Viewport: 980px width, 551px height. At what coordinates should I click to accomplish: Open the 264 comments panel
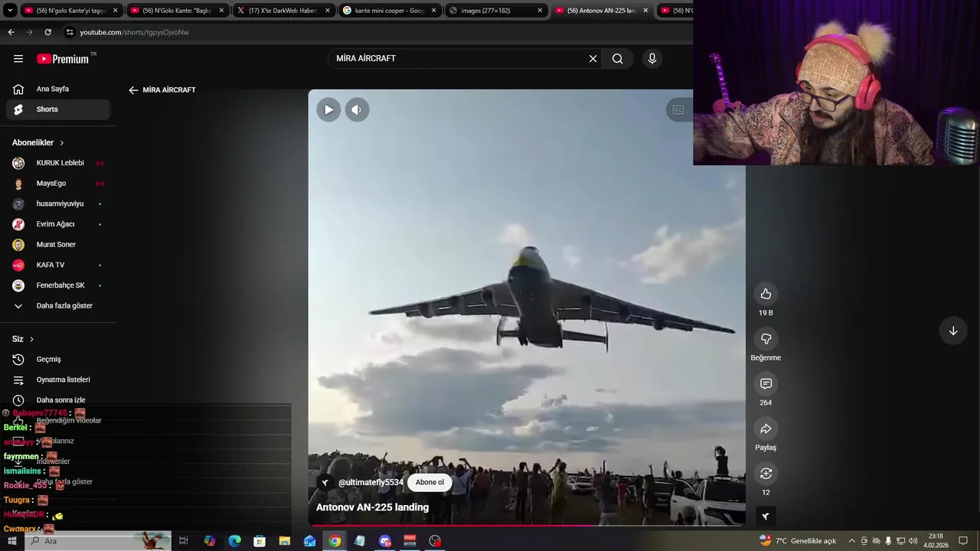pyautogui.click(x=766, y=383)
